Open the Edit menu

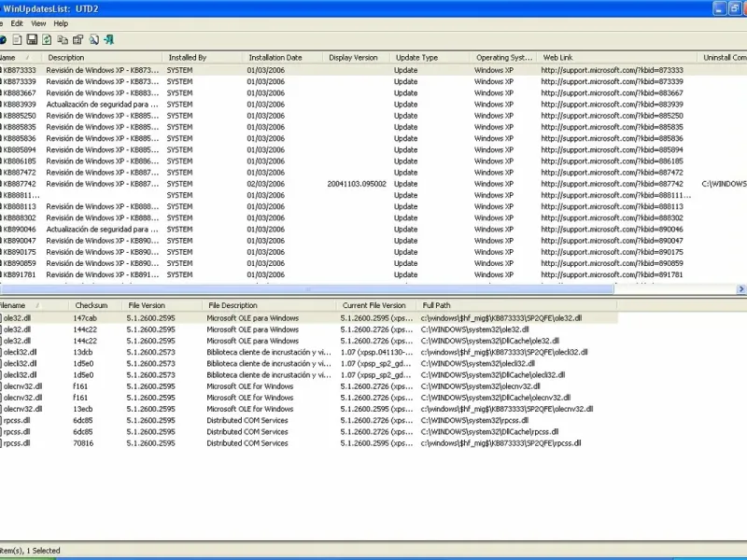17,23
